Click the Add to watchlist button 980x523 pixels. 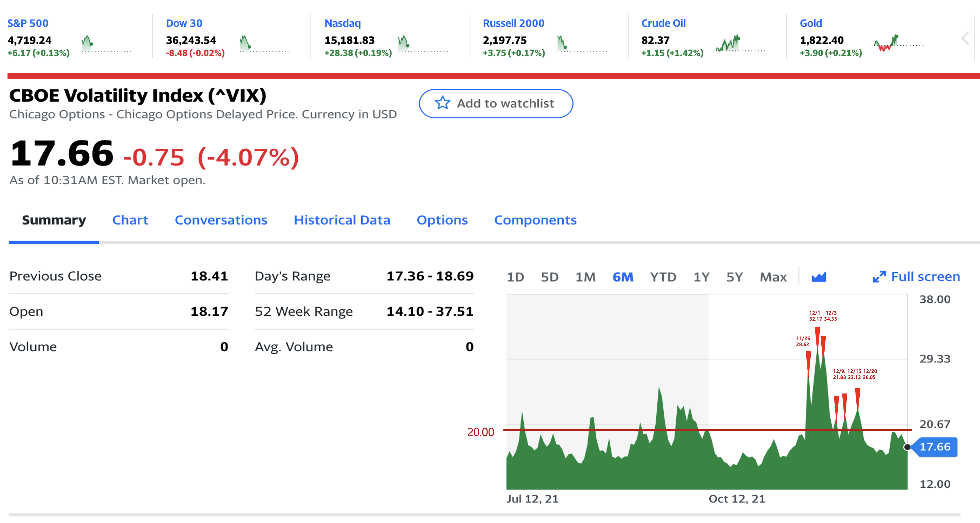496,104
